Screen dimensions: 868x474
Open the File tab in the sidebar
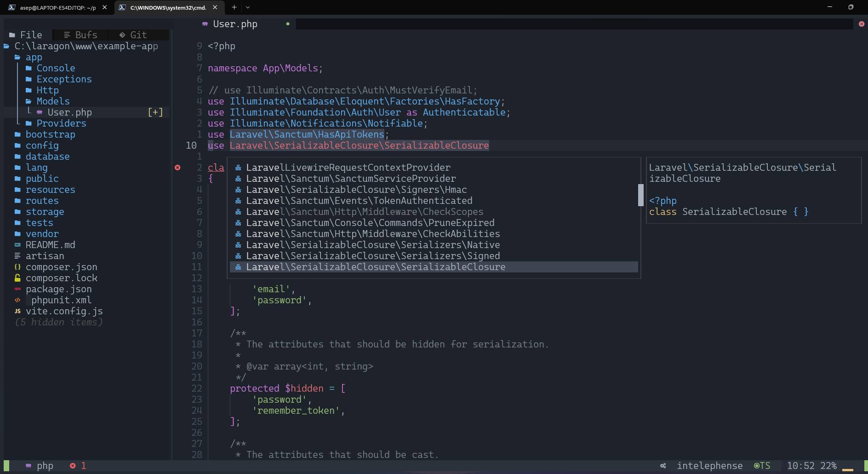click(26, 35)
